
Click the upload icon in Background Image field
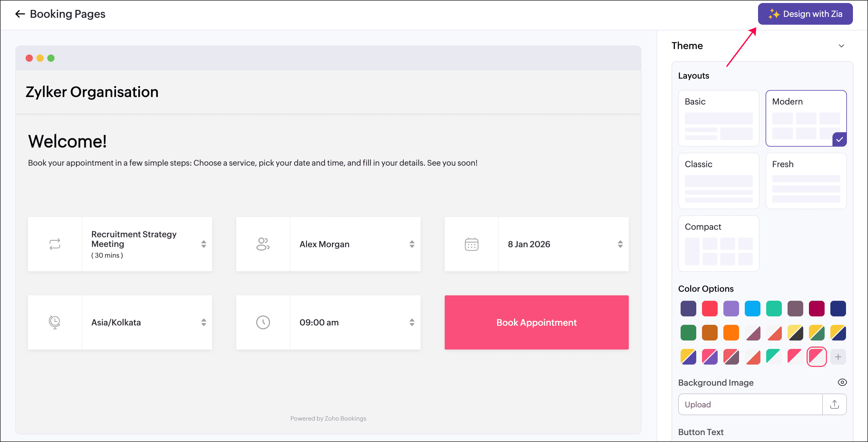[834, 404]
